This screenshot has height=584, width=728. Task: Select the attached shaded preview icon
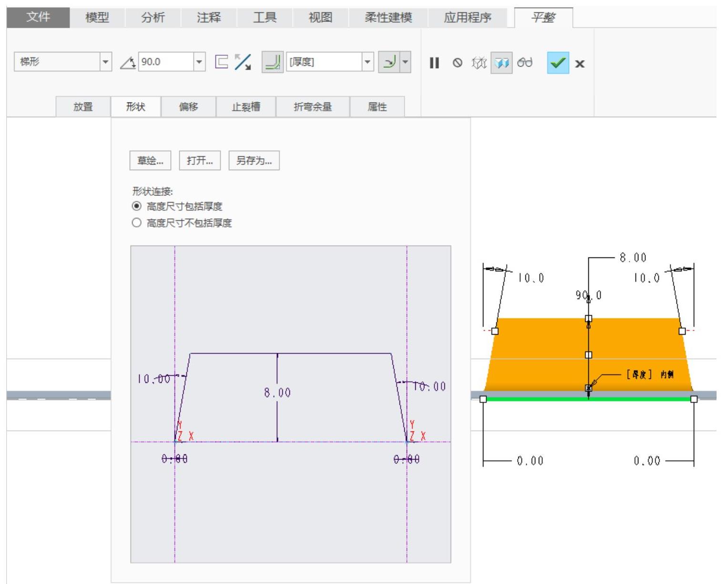(x=501, y=63)
